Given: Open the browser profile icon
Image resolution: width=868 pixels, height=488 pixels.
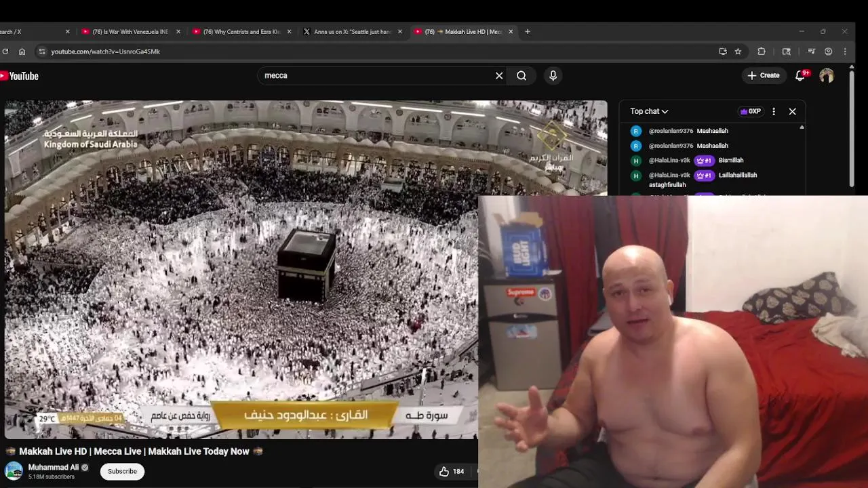Looking at the screenshot, I should 828,52.
